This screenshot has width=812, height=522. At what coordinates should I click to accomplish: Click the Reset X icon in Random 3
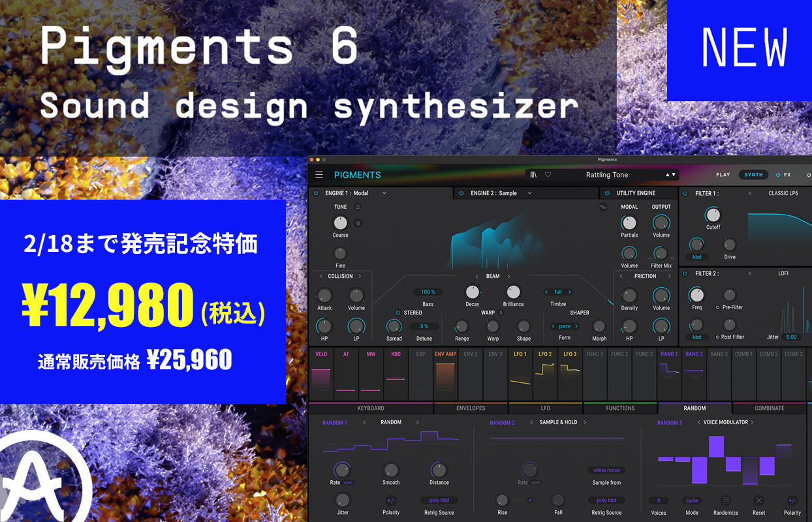[x=758, y=500]
